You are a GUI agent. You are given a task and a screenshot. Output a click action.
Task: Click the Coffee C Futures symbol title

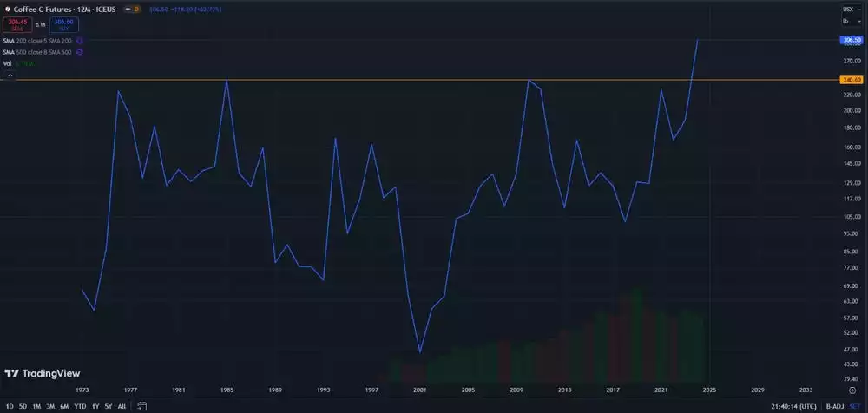[x=64, y=10]
